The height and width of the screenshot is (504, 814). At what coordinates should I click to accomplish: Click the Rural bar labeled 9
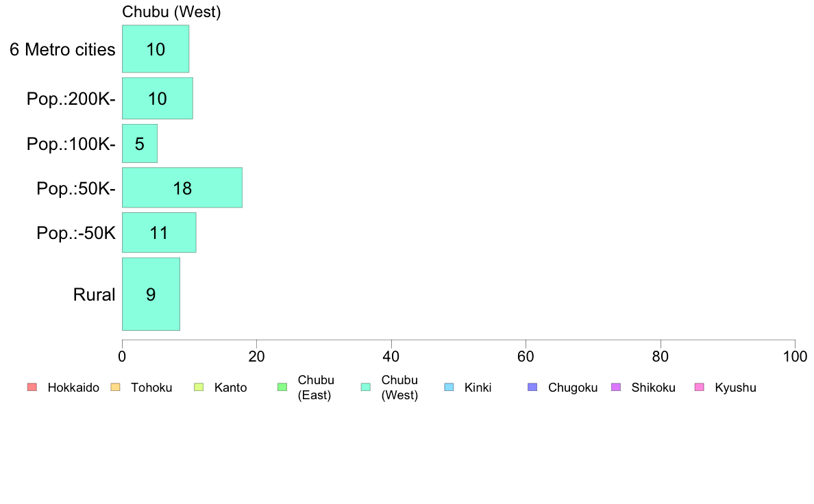click(x=151, y=294)
